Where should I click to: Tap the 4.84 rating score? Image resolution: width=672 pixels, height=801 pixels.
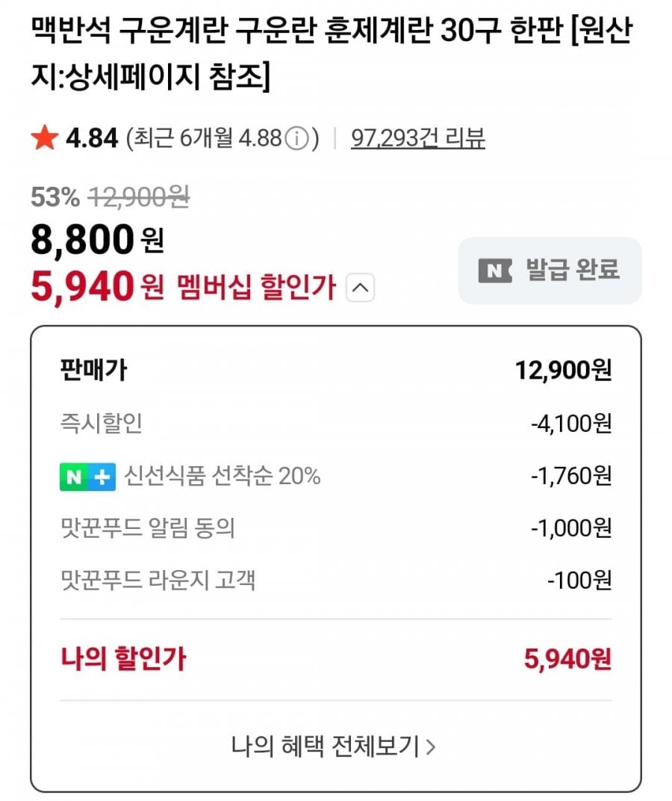(x=92, y=138)
